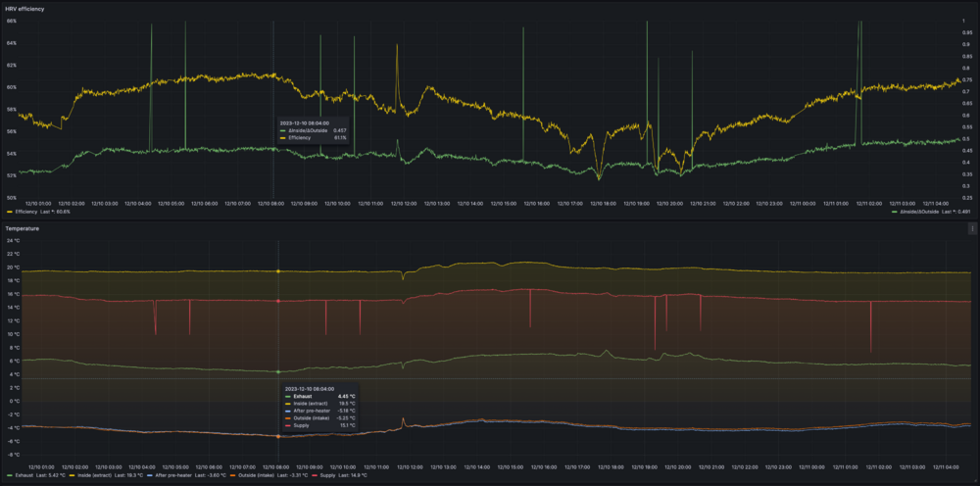Toggle the Efficiency series in the legend
Viewport: 980px width, 486px height.
click(x=27, y=211)
